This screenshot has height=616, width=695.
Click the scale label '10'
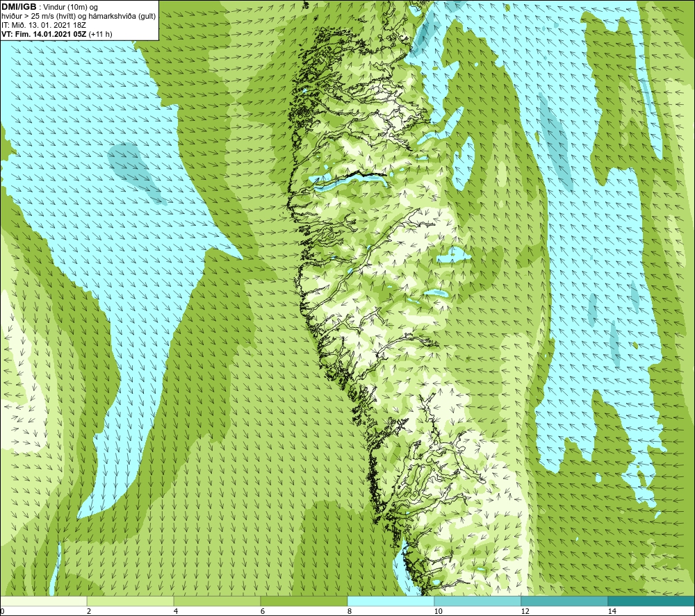(438, 611)
